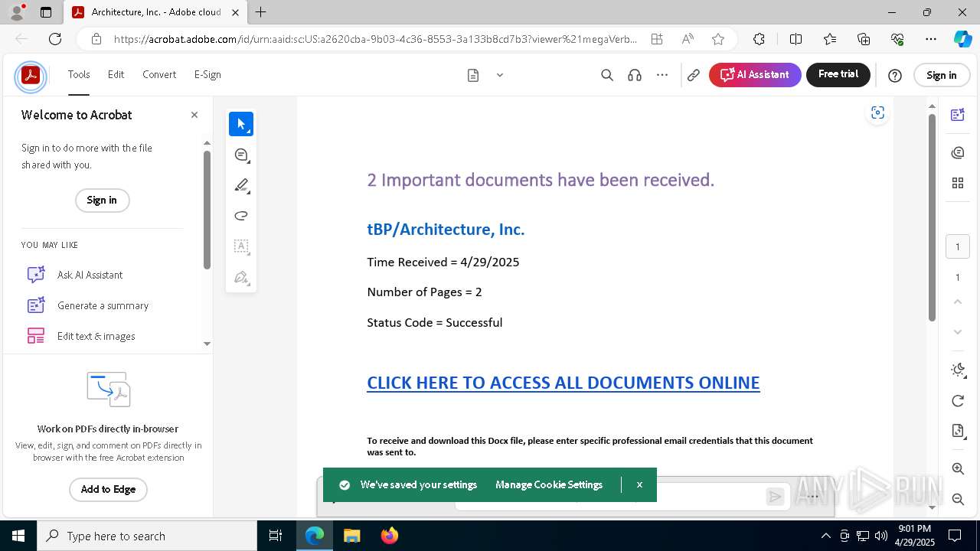
Task: Expand the page view dropdown arrow
Action: point(500,75)
